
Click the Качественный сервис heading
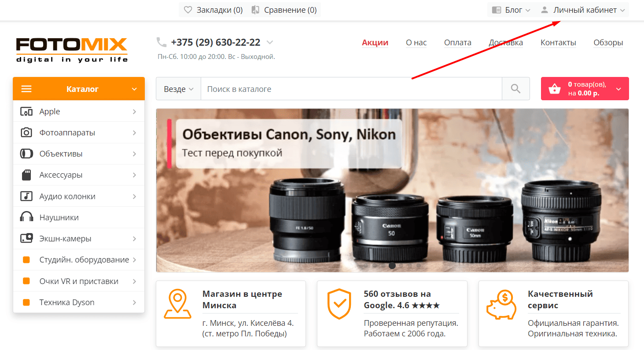[x=560, y=299]
